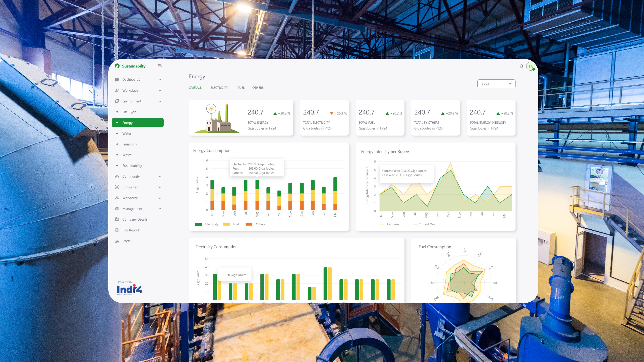Click the Company Details building icon

click(117, 219)
